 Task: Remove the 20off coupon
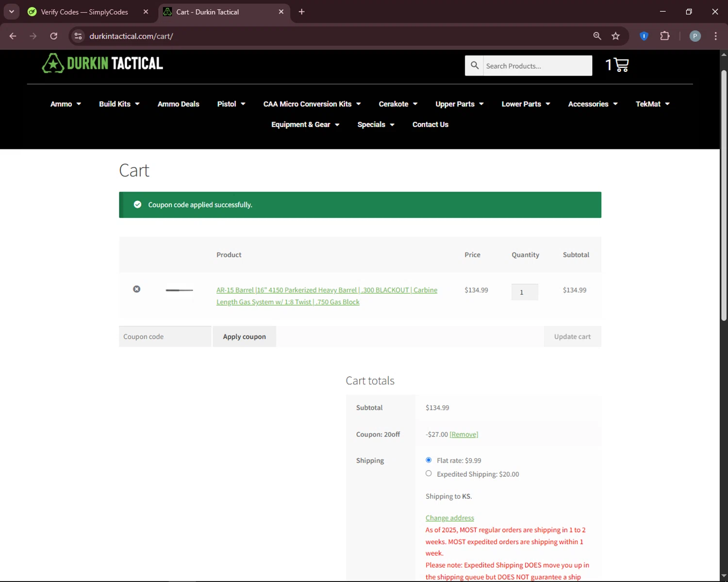464,435
